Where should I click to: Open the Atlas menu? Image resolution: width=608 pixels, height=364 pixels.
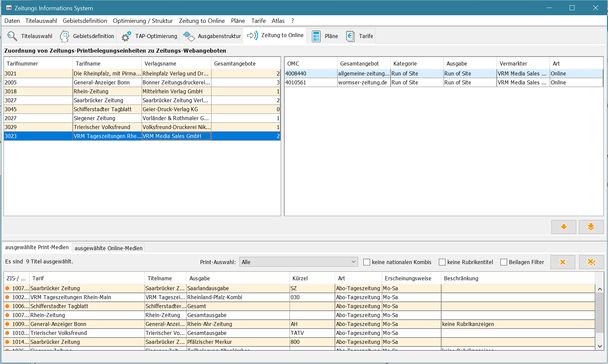pos(278,21)
